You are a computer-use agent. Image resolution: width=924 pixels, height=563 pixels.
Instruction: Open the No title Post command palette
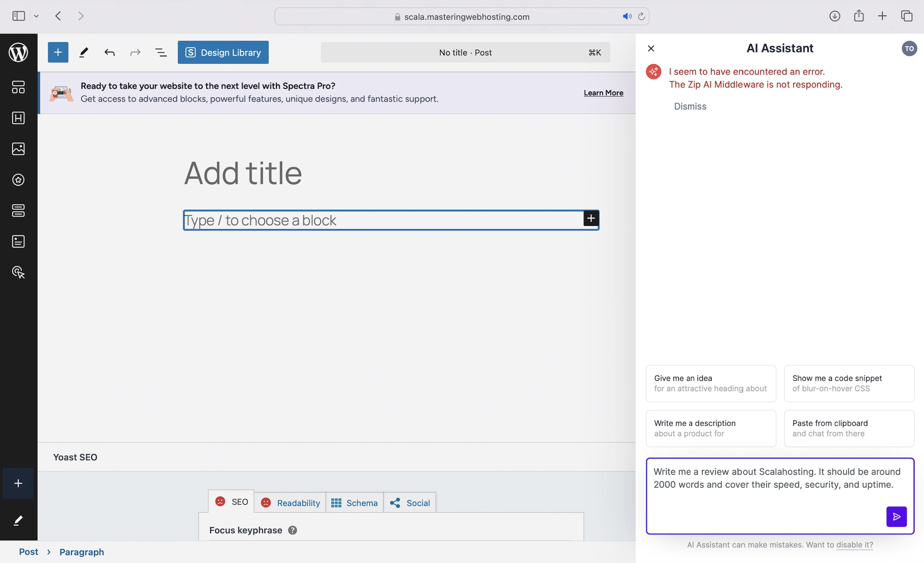click(465, 52)
